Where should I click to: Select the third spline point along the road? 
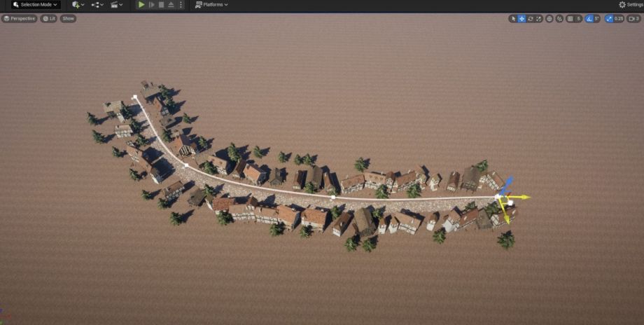pyautogui.click(x=333, y=198)
